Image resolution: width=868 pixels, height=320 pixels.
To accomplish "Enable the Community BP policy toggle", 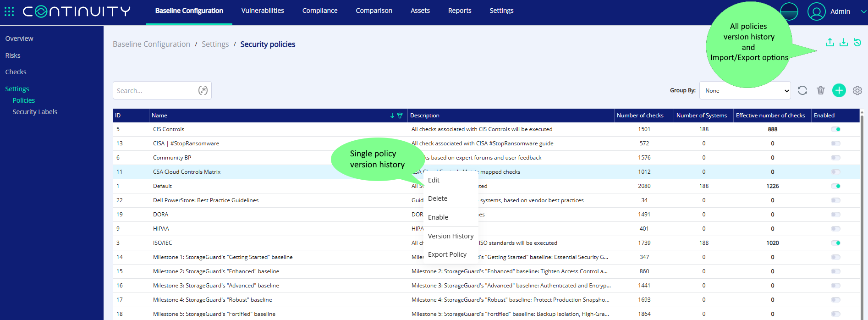I will pos(835,158).
